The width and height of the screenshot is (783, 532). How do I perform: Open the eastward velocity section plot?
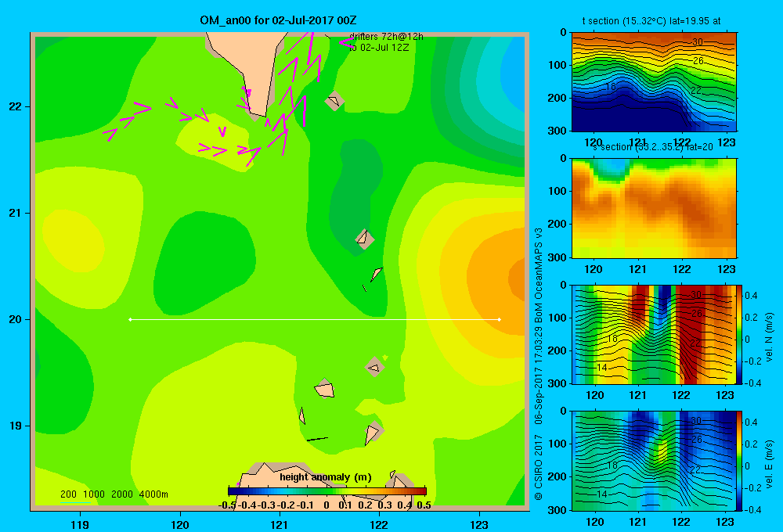point(654,461)
